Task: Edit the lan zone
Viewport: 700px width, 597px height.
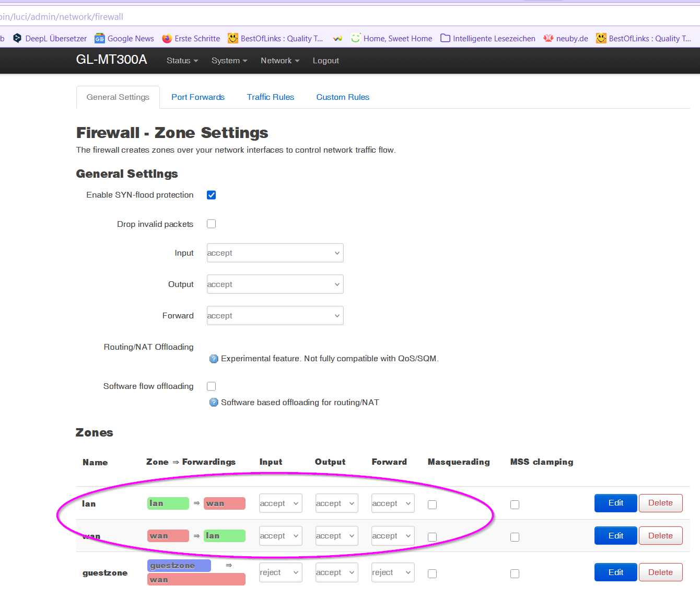Action: (x=615, y=503)
